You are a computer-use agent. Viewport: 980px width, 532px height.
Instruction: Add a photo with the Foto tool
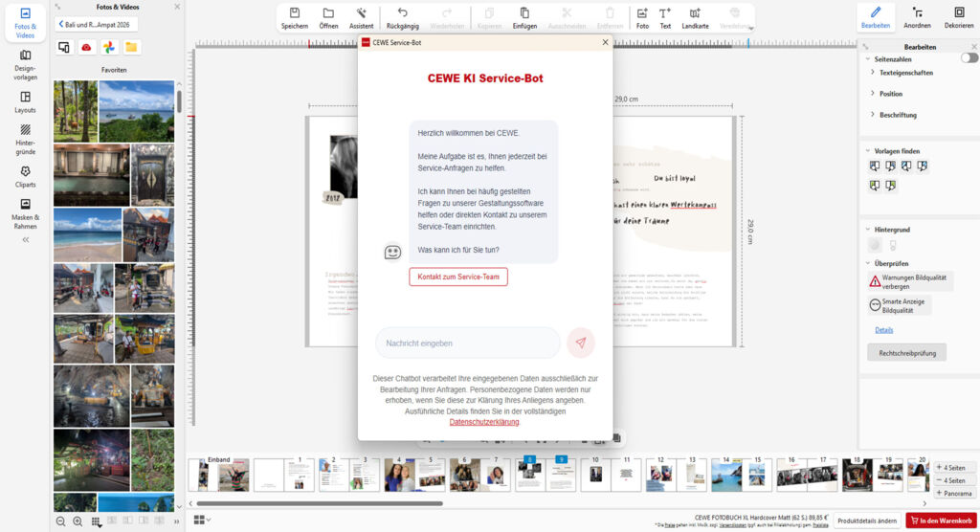click(642, 18)
